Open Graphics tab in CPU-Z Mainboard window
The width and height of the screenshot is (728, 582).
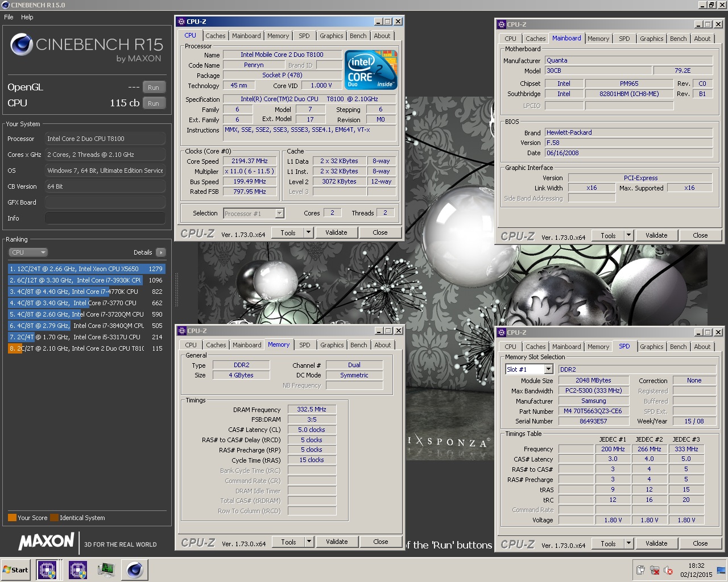click(651, 39)
